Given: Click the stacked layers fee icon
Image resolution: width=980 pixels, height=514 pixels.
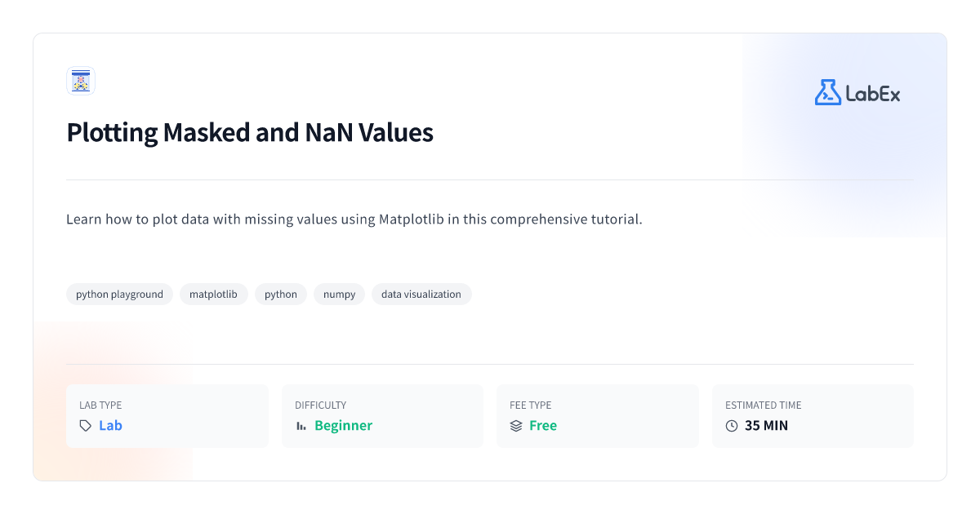Looking at the screenshot, I should point(516,426).
